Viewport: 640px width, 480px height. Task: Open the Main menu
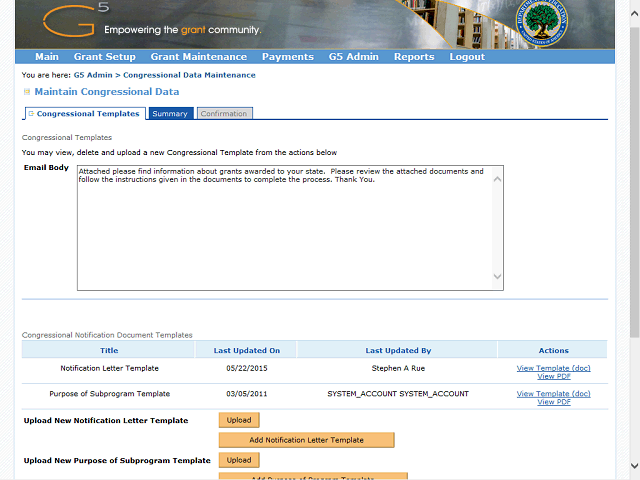(47, 57)
